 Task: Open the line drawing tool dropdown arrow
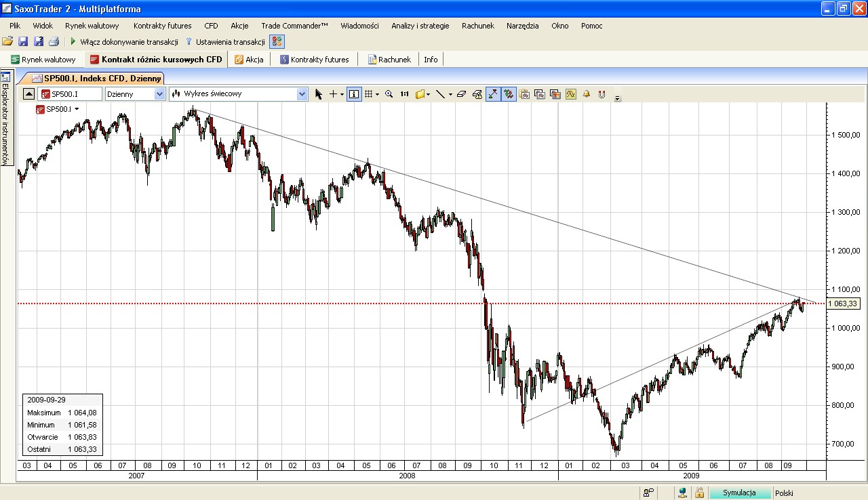[450, 95]
